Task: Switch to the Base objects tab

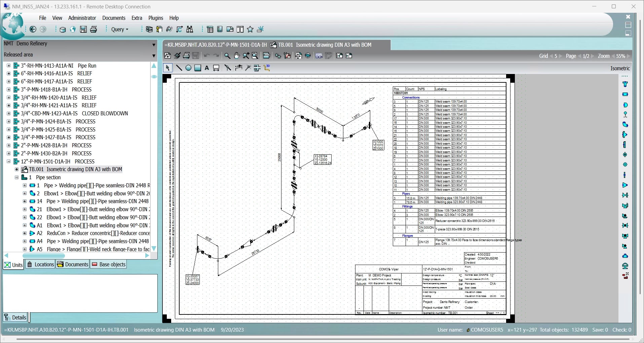Action: click(109, 264)
